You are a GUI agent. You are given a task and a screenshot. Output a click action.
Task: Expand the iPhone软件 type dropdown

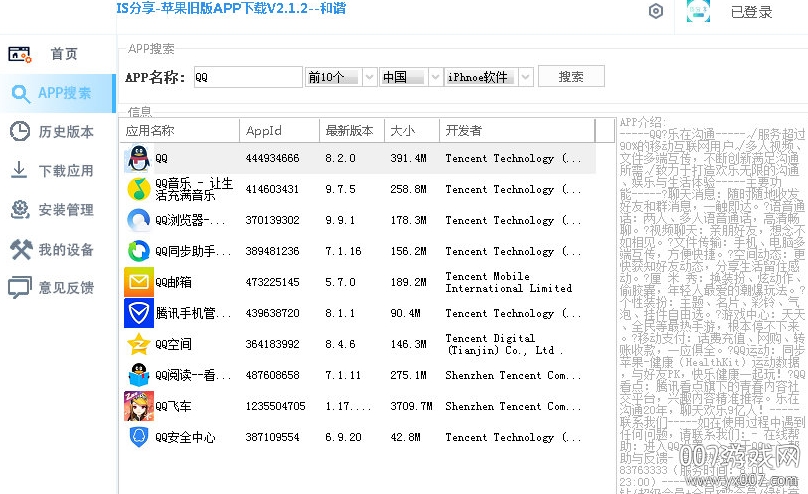point(523,77)
